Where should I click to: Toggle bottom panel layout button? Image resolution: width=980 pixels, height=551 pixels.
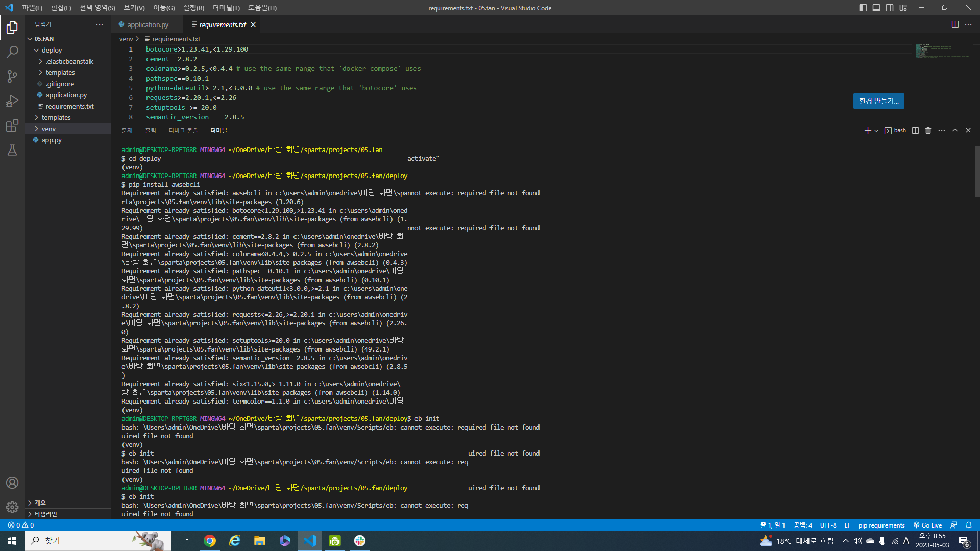tap(876, 8)
